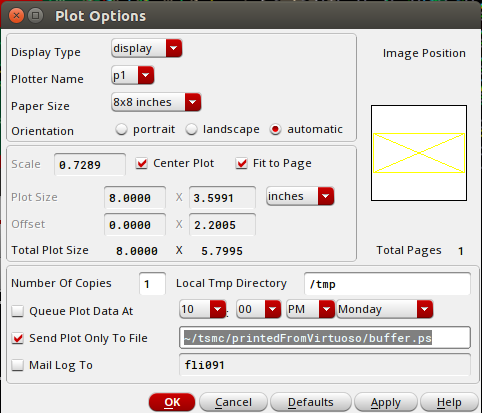This screenshot has width=482, height=413.
Task: Open the Paper Size dropdown
Action: [156, 102]
